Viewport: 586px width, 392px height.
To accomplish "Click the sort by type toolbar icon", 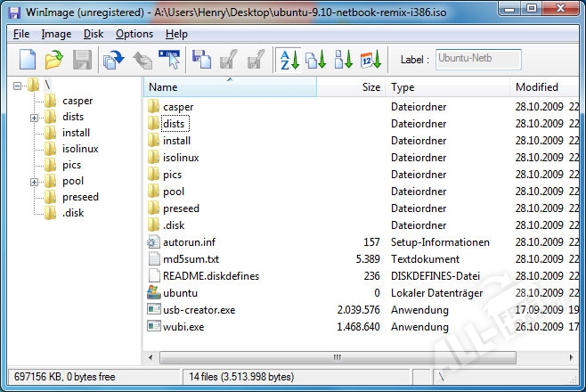I will click(315, 61).
